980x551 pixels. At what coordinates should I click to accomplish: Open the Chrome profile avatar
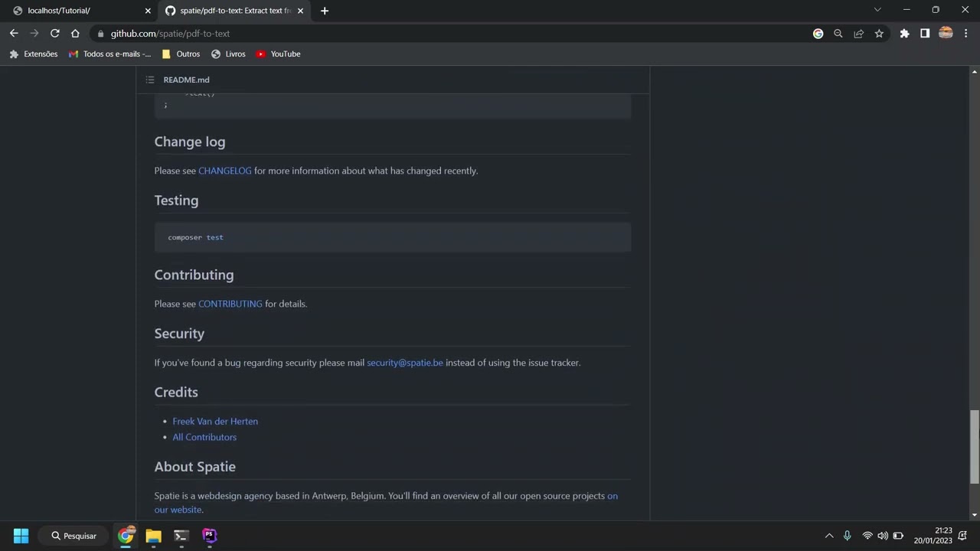946,33
